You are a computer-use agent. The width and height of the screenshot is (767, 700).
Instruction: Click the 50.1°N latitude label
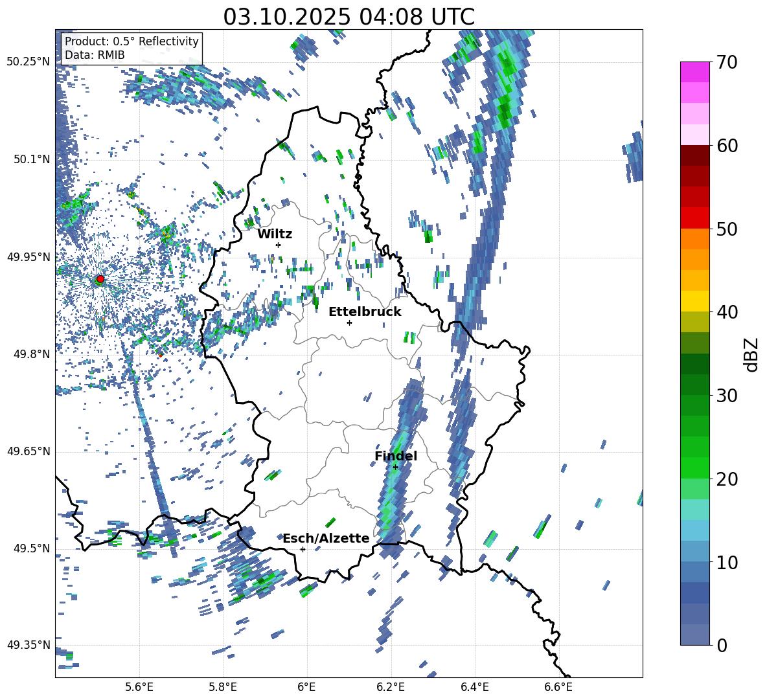32,159
